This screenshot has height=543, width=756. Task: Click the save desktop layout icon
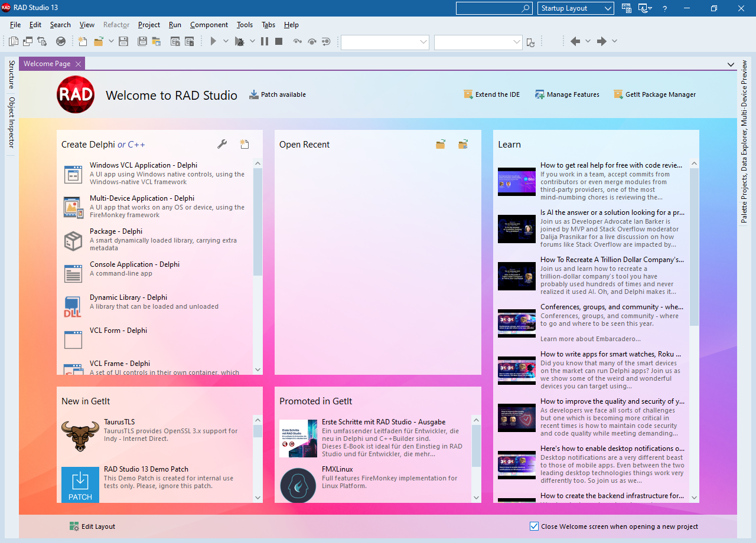coord(627,8)
